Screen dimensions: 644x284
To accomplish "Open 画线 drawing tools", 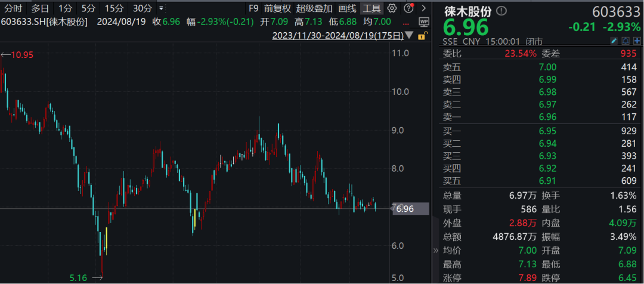I will (x=347, y=8).
